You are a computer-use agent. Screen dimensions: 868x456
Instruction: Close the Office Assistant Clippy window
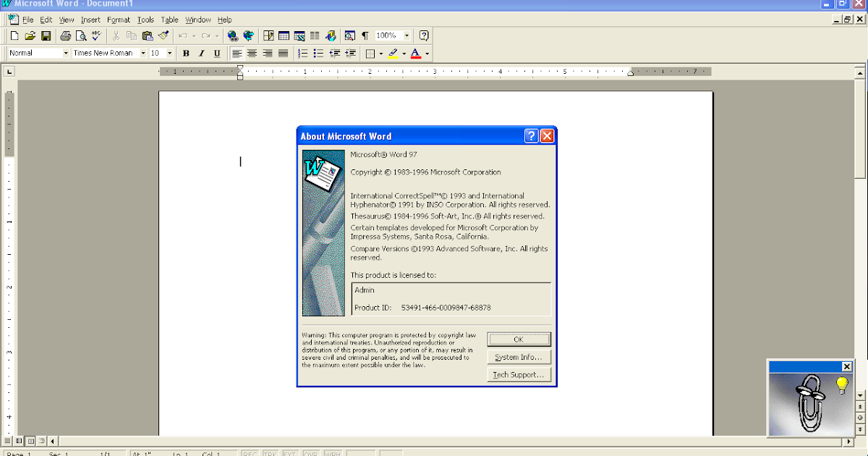(846, 366)
